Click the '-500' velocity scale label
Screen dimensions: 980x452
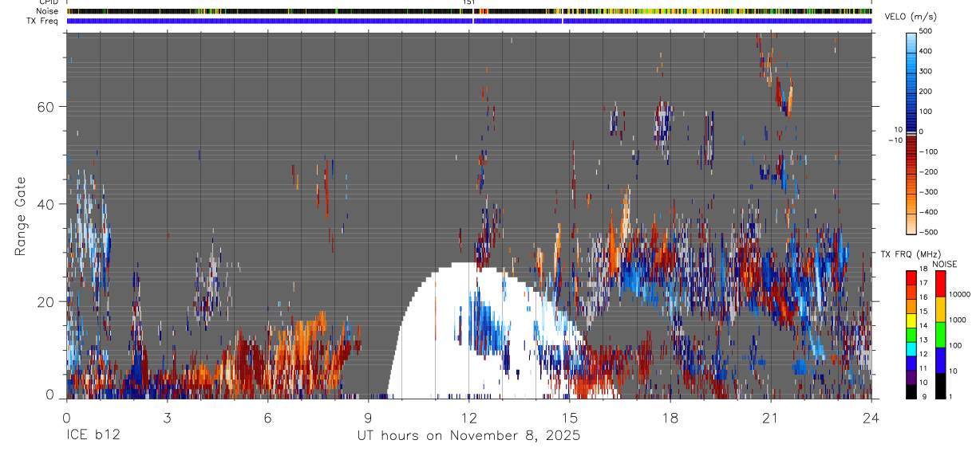coord(927,232)
